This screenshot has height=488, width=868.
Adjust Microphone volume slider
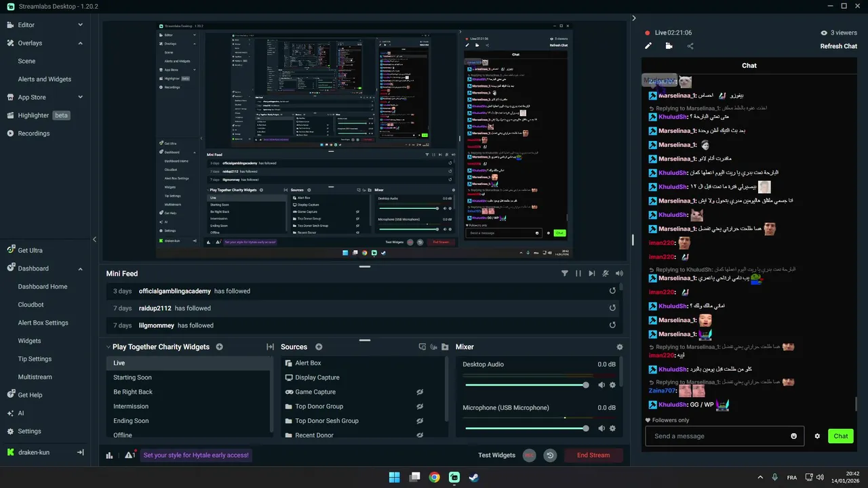tap(526, 428)
